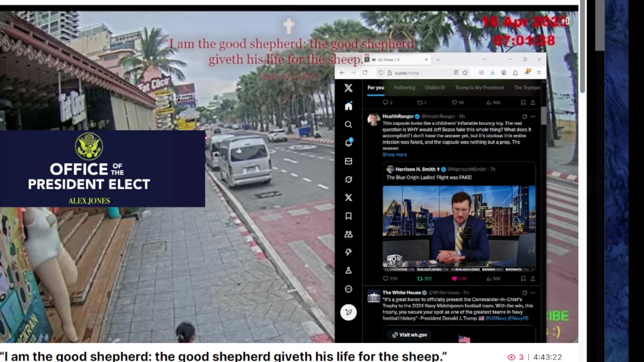This screenshot has height=362, width=644.
Task: Bookmark the top post in the feed
Action: [523, 102]
